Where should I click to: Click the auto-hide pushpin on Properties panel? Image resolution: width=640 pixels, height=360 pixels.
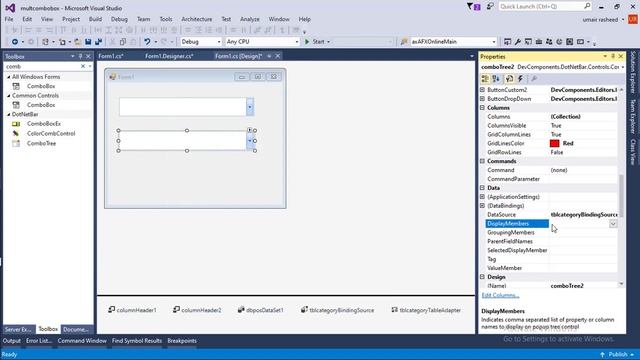tap(613, 56)
